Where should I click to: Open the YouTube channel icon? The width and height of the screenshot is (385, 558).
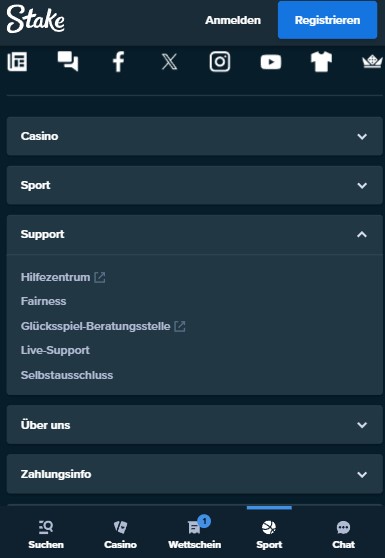[x=271, y=62]
